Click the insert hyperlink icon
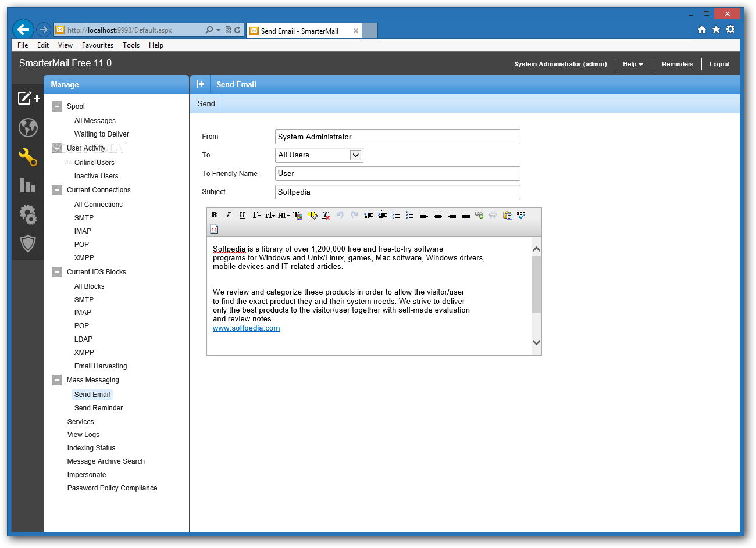 point(479,215)
